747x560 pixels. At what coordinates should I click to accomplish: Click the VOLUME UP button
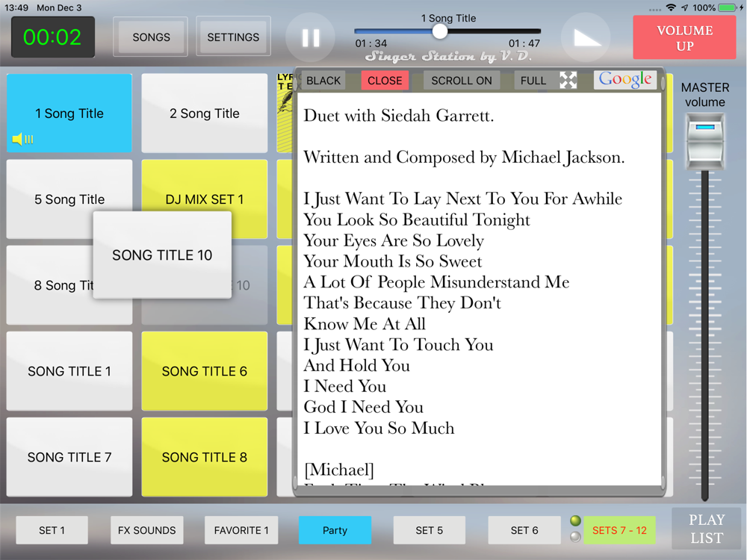684,37
